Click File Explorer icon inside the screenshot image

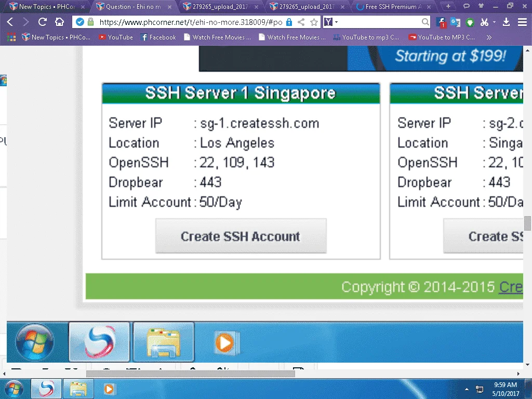coord(164,342)
